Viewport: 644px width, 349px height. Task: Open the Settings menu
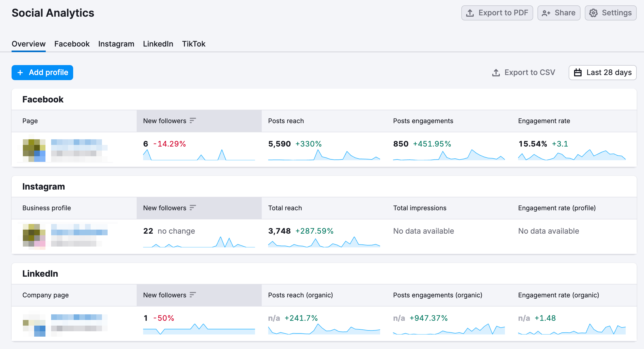(x=610, y=13)
